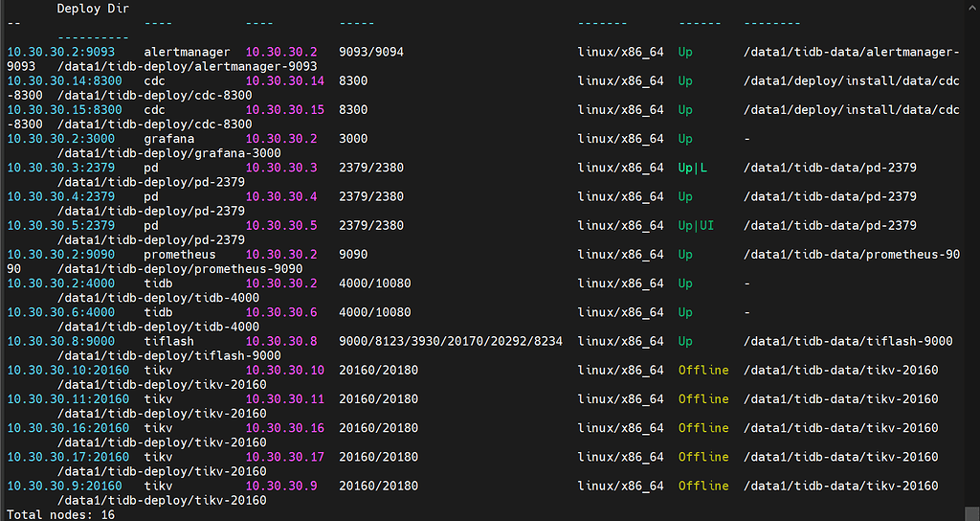Image resolution: width=980 pixels, height=521 pixels.
Task: Select the /data1/tidb-deploy/grafana-3000 deploy path
Action: [x=155, y=153]
